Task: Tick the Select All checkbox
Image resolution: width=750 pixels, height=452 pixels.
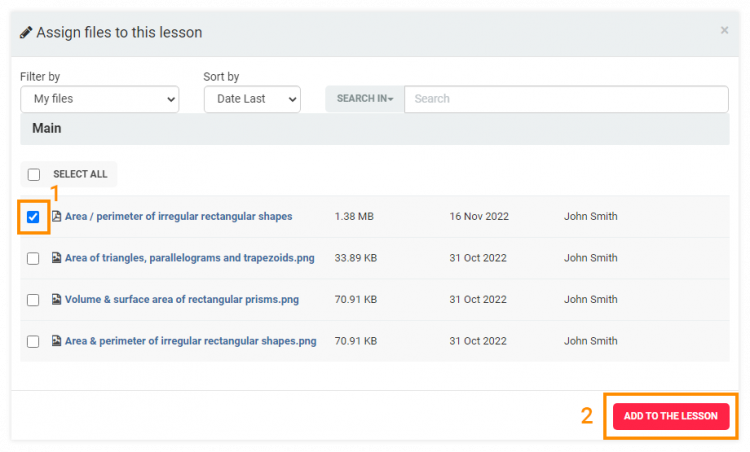Action: tap(34, 174)
